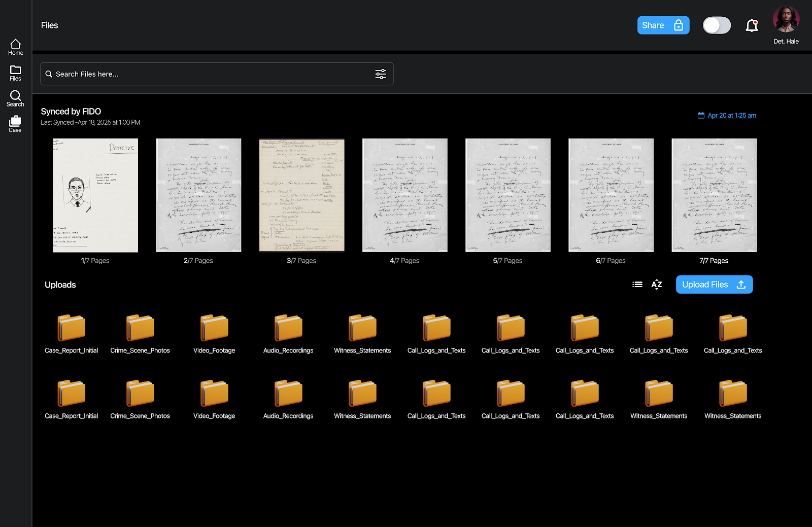Open Audio_Recordings folder in top uploads row
Image resolution: width=812 pixels, height=527 pixels.
coord(288,334)
